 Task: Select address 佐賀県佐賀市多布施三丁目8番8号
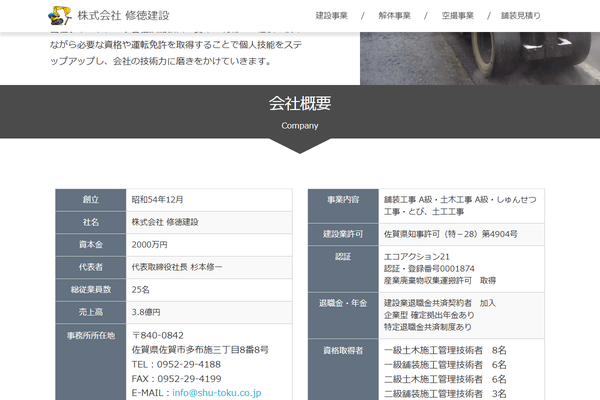(200, 350)
